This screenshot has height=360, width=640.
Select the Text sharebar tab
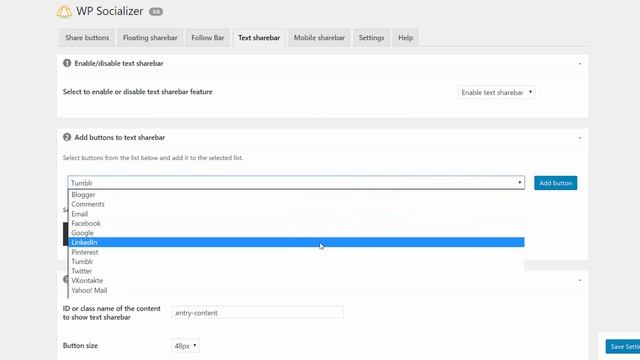coord(259,38)
